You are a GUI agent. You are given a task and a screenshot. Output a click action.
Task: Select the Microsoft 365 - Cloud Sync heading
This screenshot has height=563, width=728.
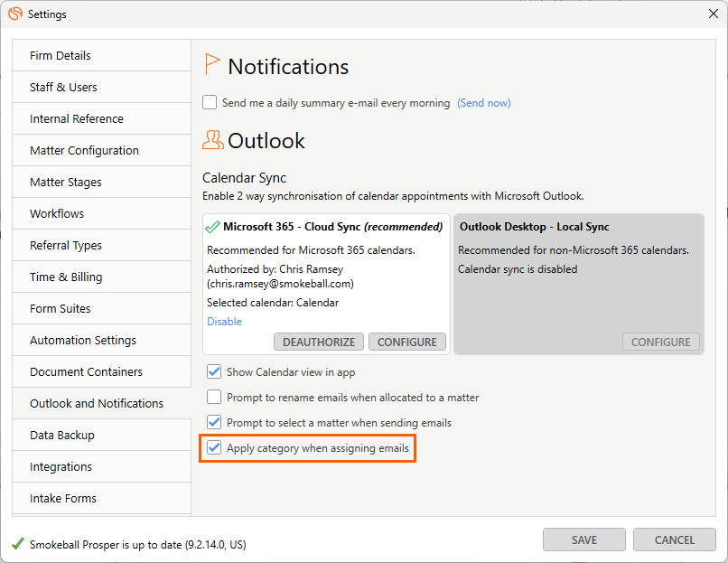click(x=333, y=227)
